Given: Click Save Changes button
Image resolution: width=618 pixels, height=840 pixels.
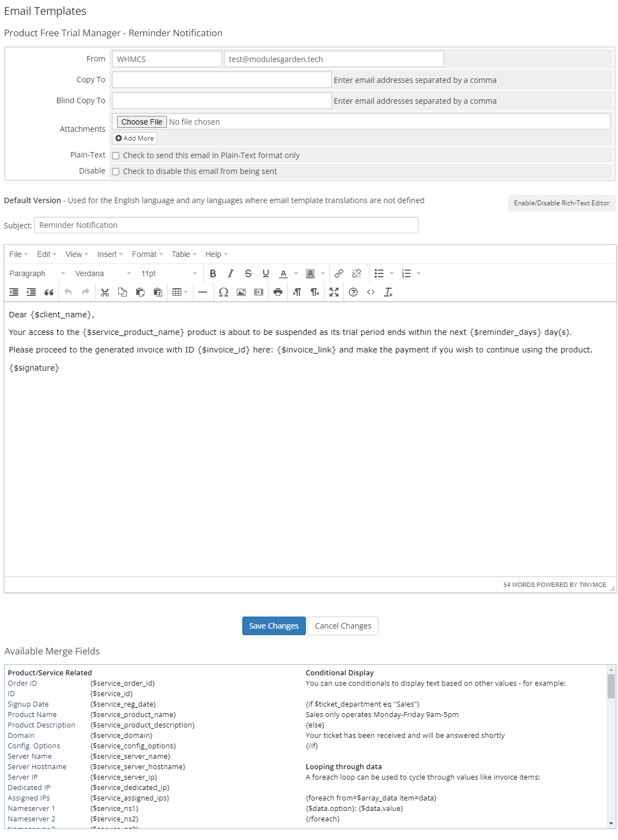Looking at the screenshot, I should point(274,626).
